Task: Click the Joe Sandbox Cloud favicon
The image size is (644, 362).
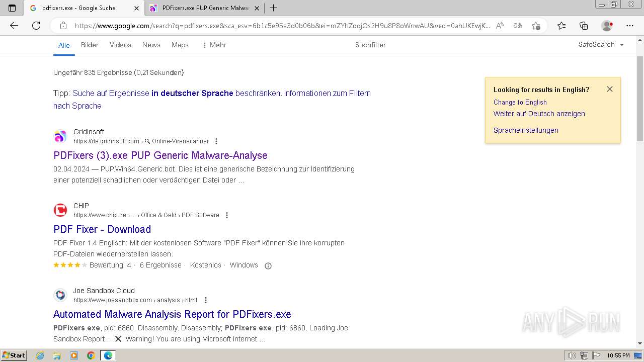Action: [60, 295]
